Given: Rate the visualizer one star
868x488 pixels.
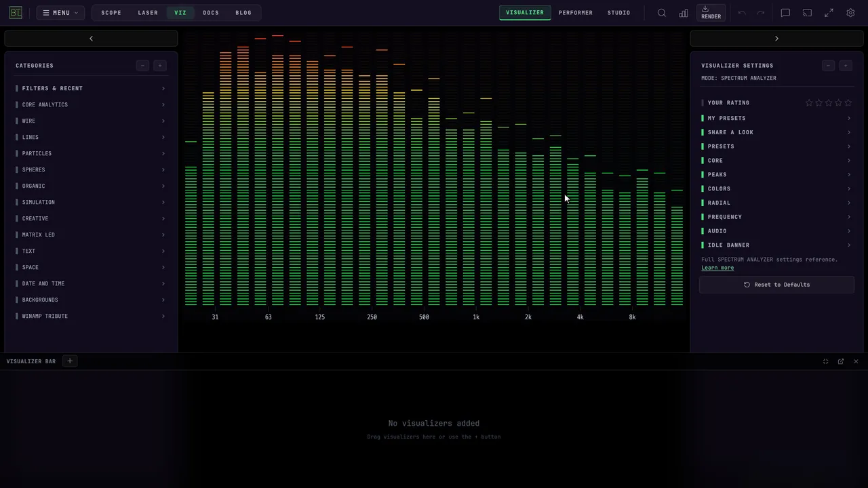Looking at the screenshot, I should click(x=809, y=103).
